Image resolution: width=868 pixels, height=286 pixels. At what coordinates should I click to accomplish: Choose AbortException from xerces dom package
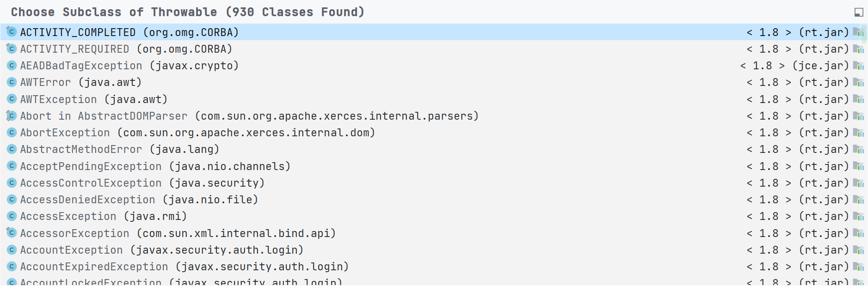click(434, 133)
